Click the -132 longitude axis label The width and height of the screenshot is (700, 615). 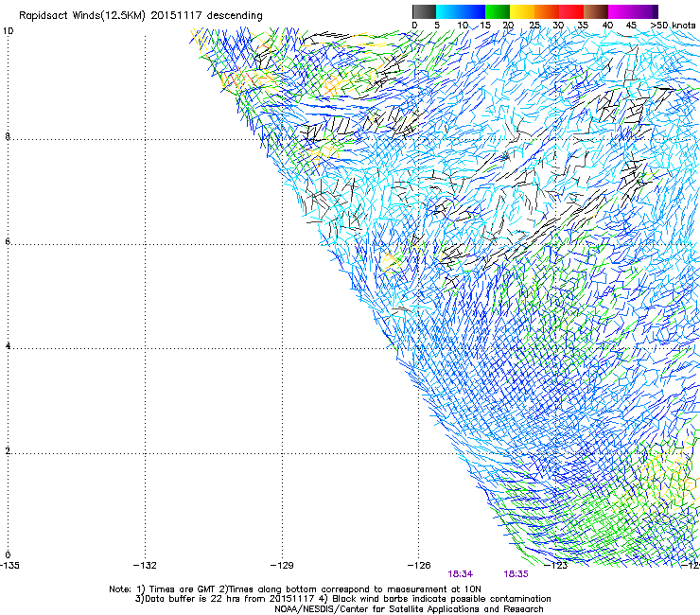point(145,566)
